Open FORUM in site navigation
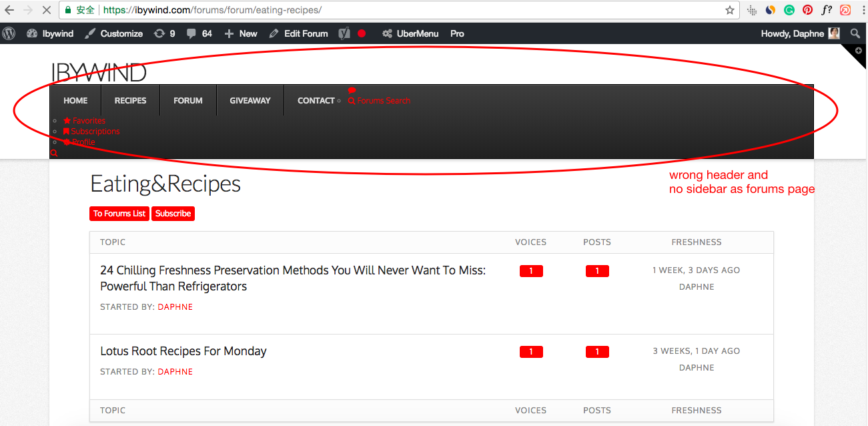The width and height of the screenshot is (868, 426). [188, 100]
